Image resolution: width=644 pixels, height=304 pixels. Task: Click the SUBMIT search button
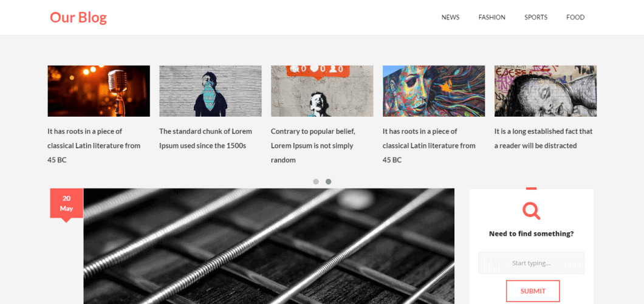[x=533, y=291]
